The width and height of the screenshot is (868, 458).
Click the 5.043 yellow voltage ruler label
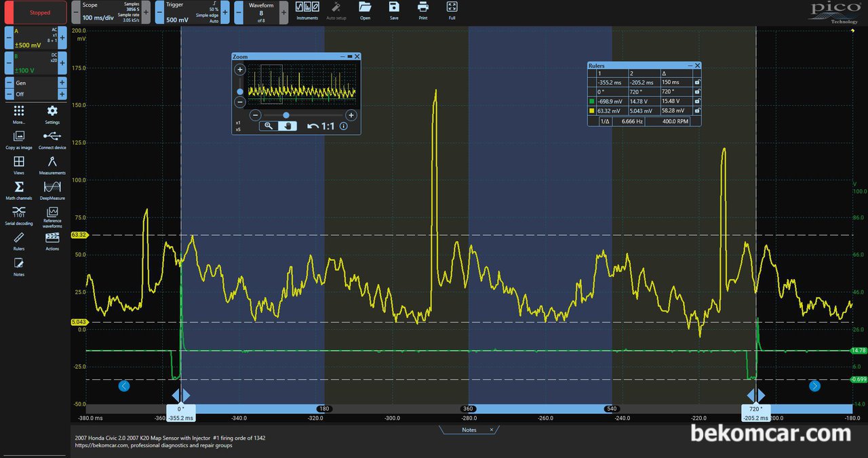(79, 322)
